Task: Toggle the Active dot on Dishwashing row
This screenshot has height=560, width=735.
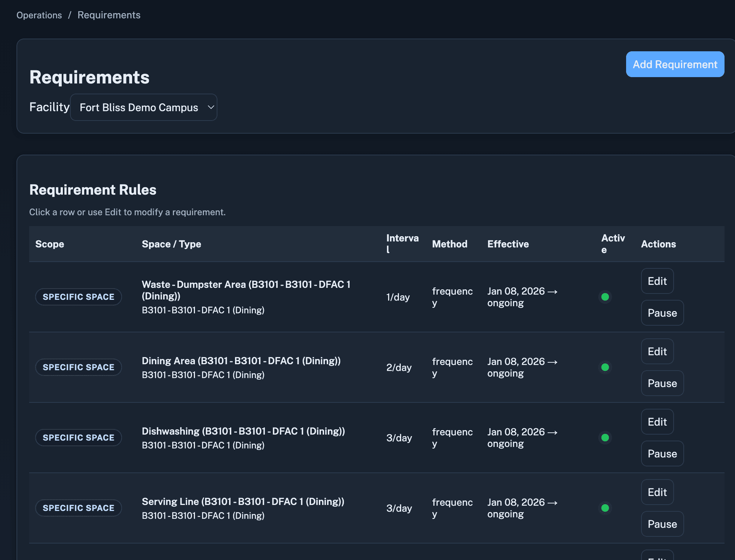Action: (606, 438)
